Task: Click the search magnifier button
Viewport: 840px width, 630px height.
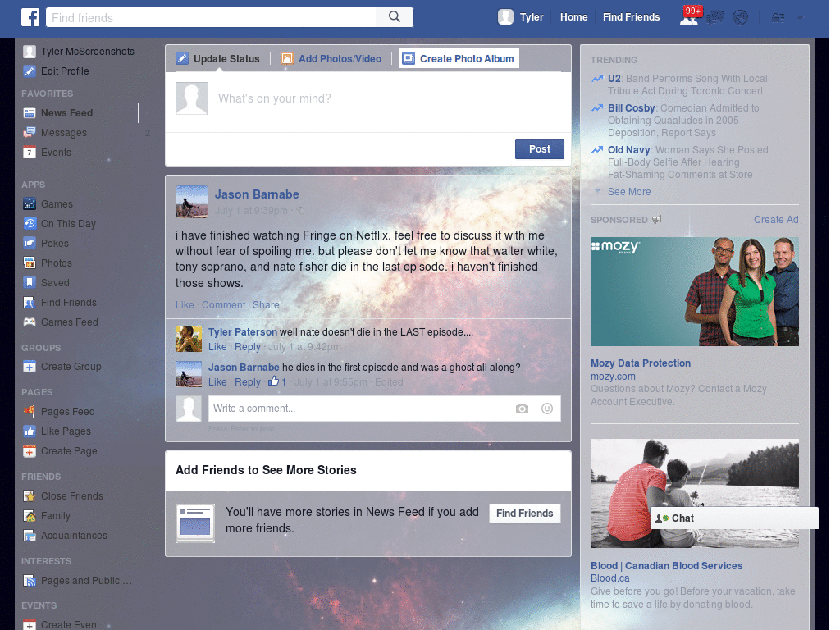Action: pyautogui.click(x=395, y=17)
